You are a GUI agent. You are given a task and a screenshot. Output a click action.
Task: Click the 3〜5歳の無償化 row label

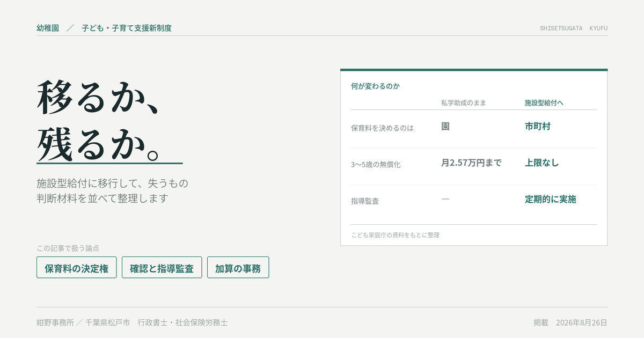point(376,165)
